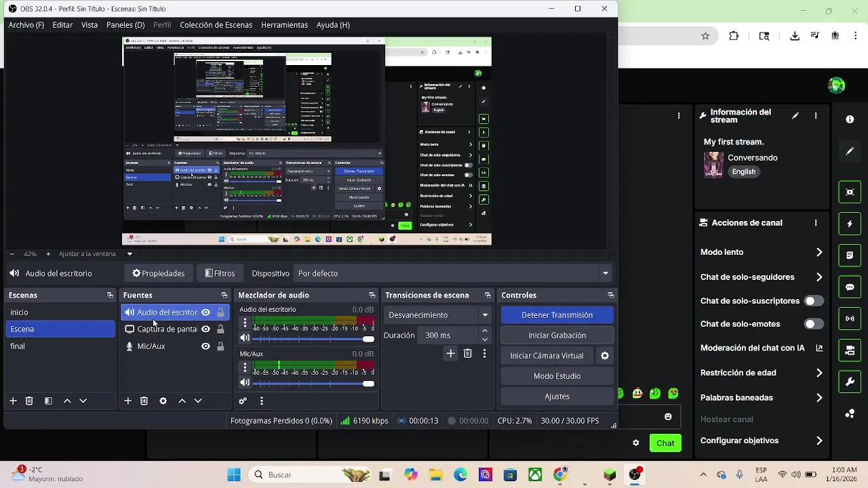
Task: Open Herramientas menu
Action: tap(284, 25)
